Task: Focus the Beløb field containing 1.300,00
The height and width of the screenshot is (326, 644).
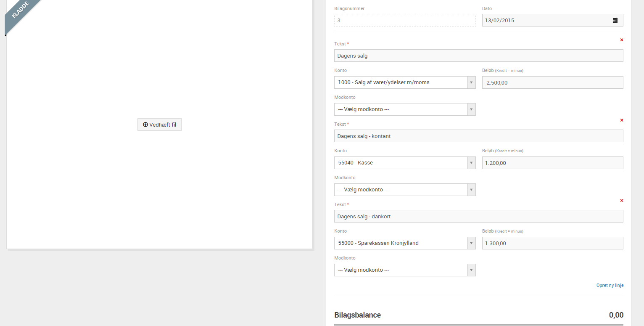Action: pos(552,243)
